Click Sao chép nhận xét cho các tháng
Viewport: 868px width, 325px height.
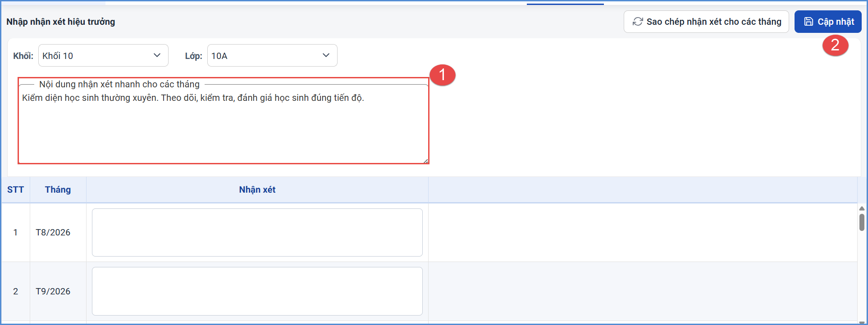pos(706,22)
